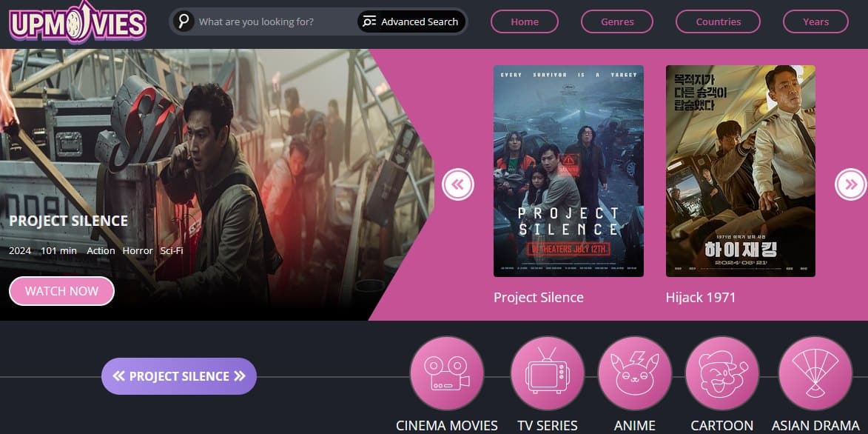Go to the Home page
Screen dimensions: 868x434
524,21
